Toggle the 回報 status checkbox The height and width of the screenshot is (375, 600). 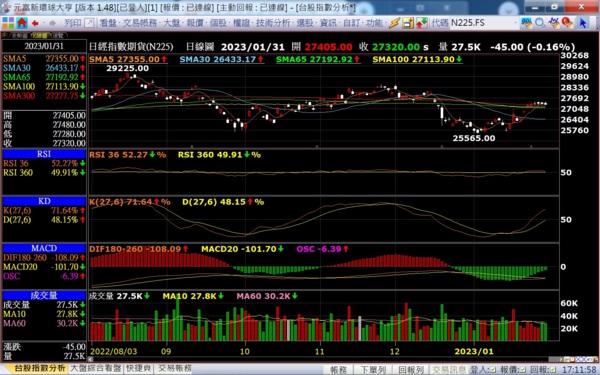tap(552, 370)
